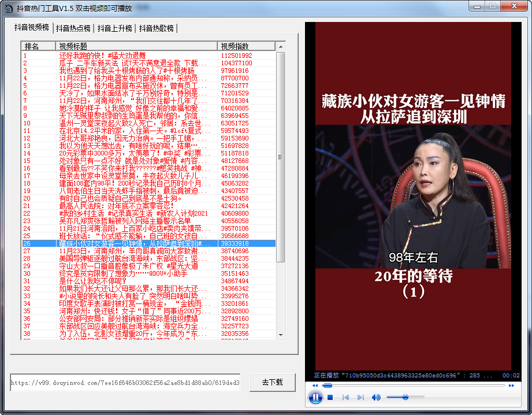The width and height of the screenshot is (532, 415).
Task: Select row 20 有时自己也会质疑自己
Action: pyautogui.click(x=148, y=198)
